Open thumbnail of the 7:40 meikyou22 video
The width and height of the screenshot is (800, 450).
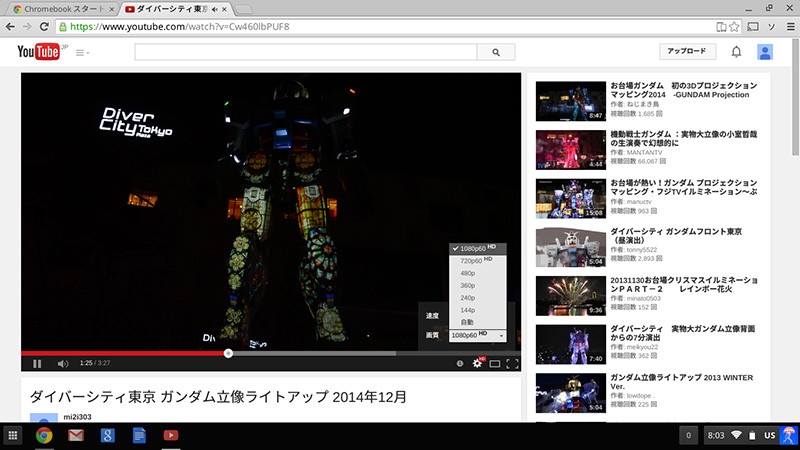(570, 344)
